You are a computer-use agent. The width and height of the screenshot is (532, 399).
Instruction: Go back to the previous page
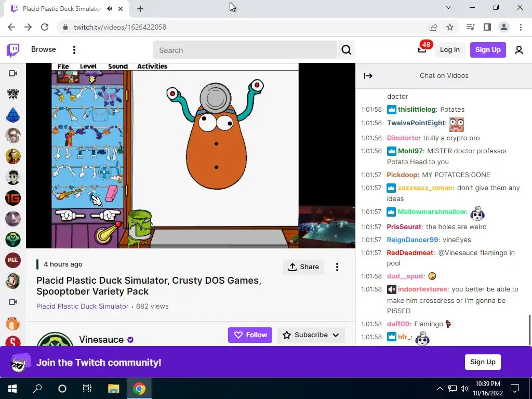[x=11, y=27]
